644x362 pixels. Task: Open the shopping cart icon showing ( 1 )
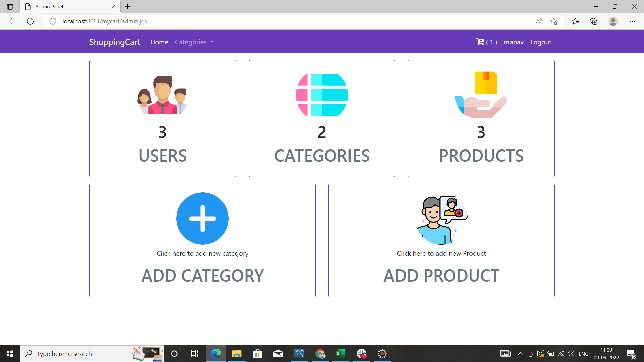(481, 42)
